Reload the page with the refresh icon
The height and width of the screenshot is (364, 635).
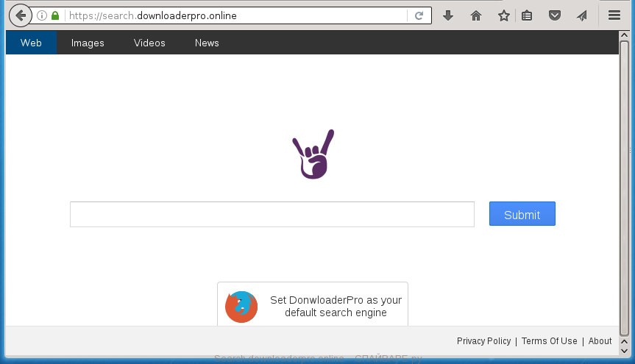coord(419,15)
